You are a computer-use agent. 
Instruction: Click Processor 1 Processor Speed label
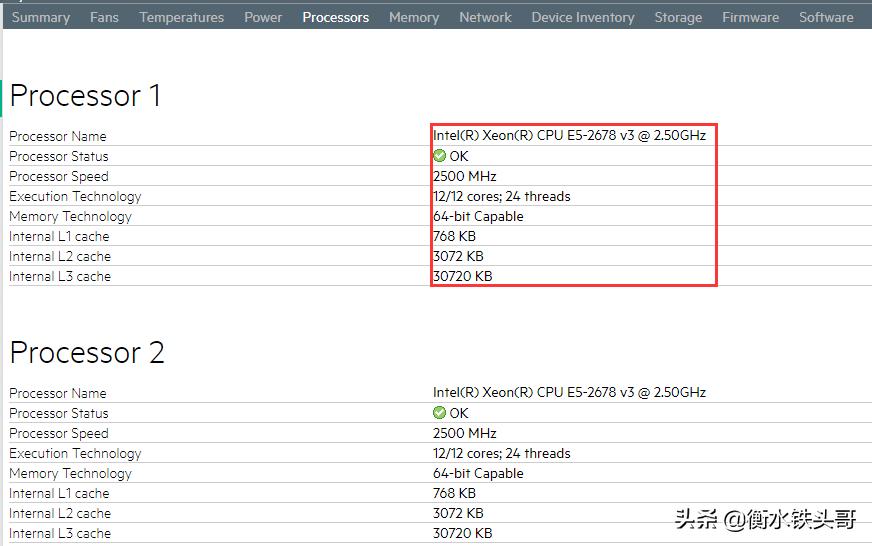click(59, 176)
